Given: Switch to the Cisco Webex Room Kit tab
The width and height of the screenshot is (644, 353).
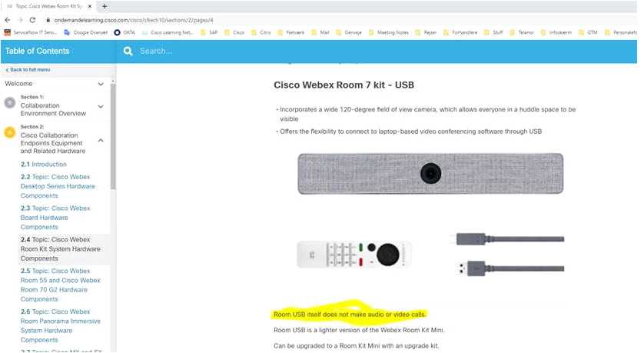Looking at the screenshot, I should (48, 6).
